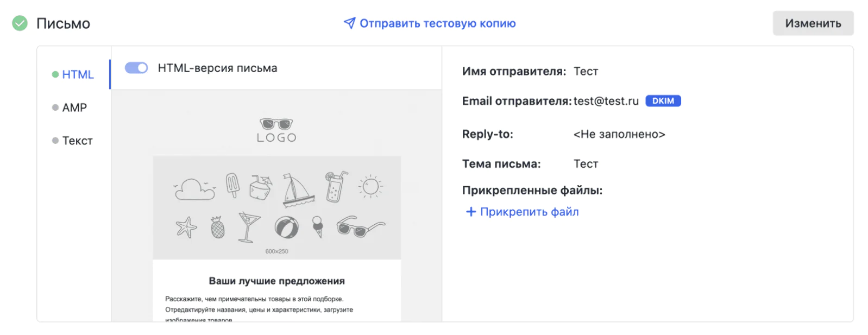868x335 pixels.
Task: Click the Имя отправителя value Тест
Action: 586,71
